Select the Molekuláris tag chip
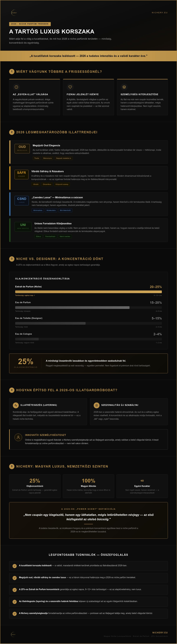177x644 pixels. tap(51, 210)
